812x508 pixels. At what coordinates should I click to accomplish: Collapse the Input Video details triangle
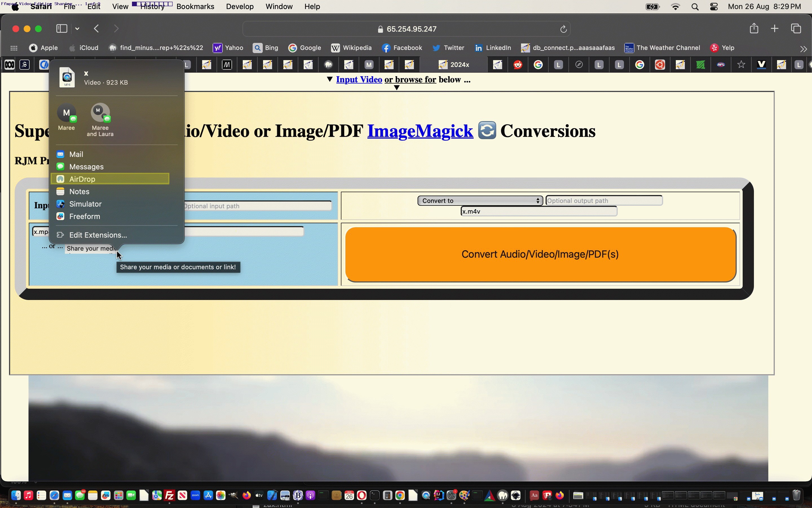[x=330, y=79]
